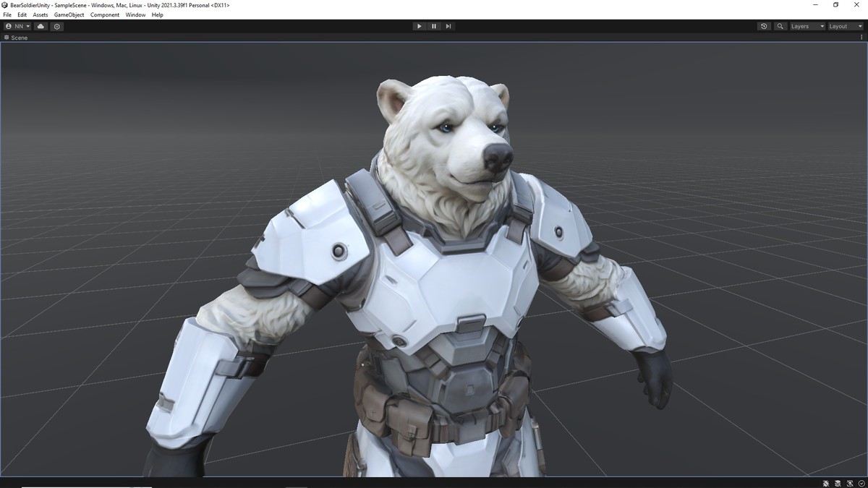Click the Step frame button
868x488 pixels.
click(448, 26)
